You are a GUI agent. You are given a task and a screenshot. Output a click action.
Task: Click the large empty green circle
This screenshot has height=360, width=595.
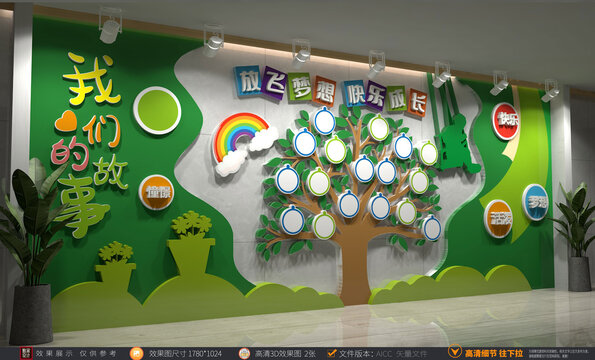tap(157, 110)
